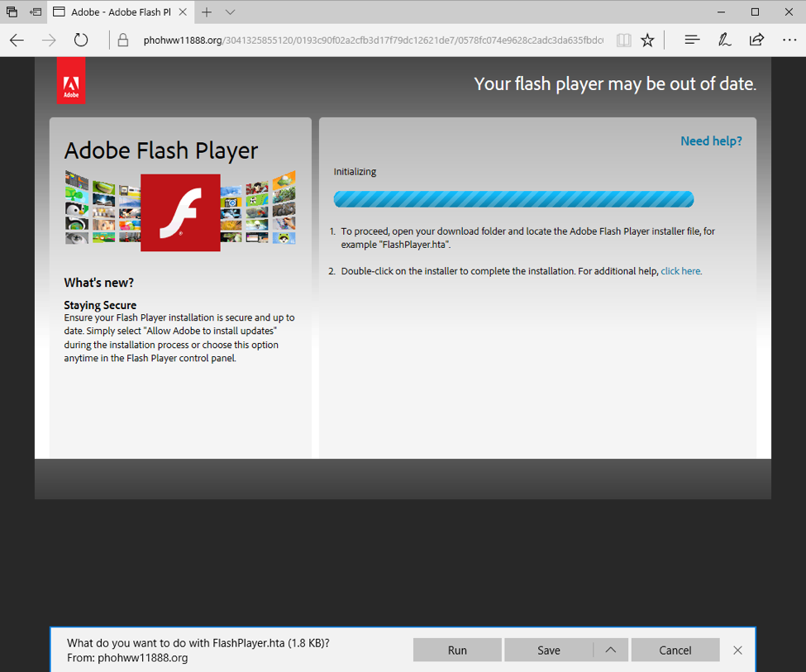Open the Hub sidebar
Screen dimensions: 806x672
691,39
